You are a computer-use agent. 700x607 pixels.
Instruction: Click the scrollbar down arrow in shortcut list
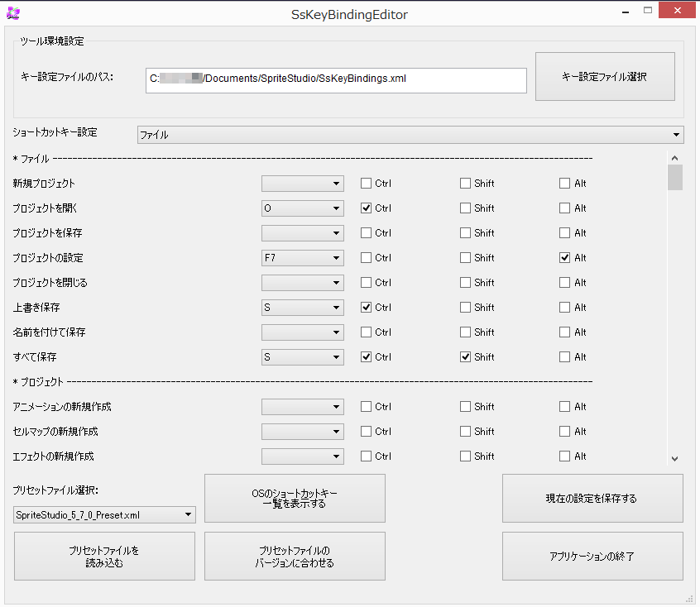[675, 458]
